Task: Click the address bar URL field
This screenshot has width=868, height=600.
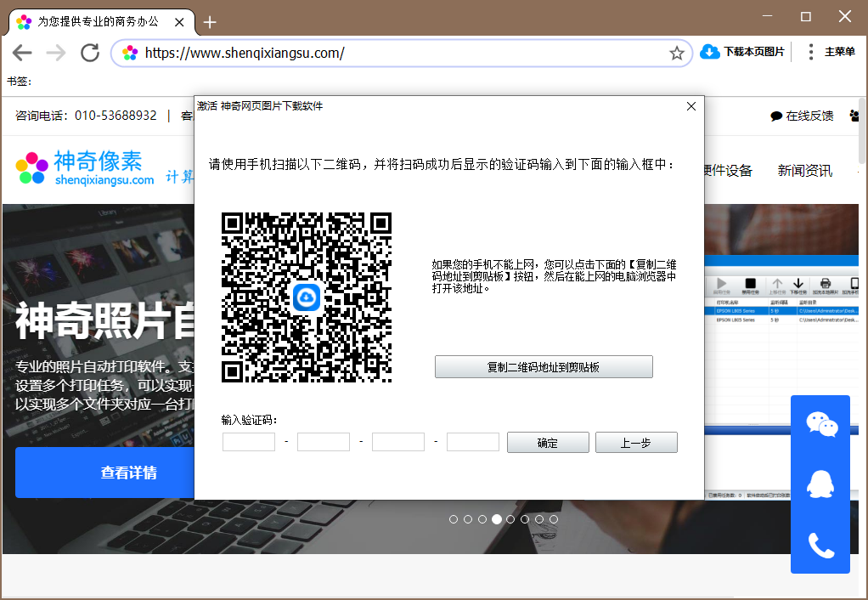Action: [x=402, y=54]
